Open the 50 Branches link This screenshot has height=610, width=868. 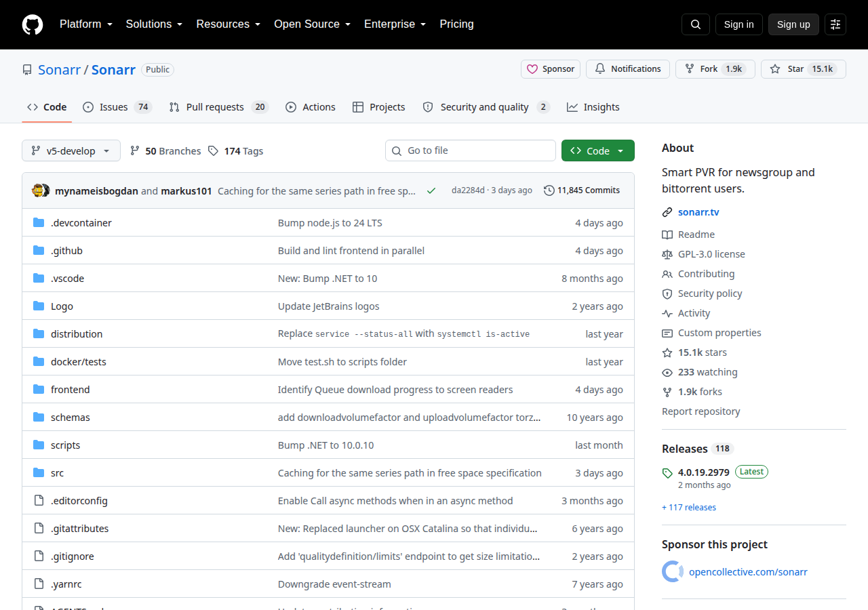click(x=165, y=151)
